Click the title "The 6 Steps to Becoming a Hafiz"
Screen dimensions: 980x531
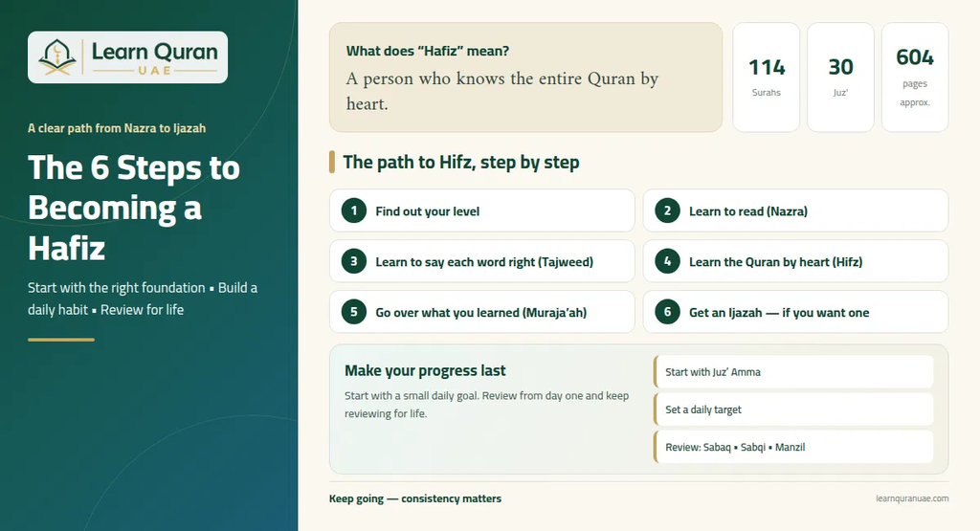tap(134, 208)
